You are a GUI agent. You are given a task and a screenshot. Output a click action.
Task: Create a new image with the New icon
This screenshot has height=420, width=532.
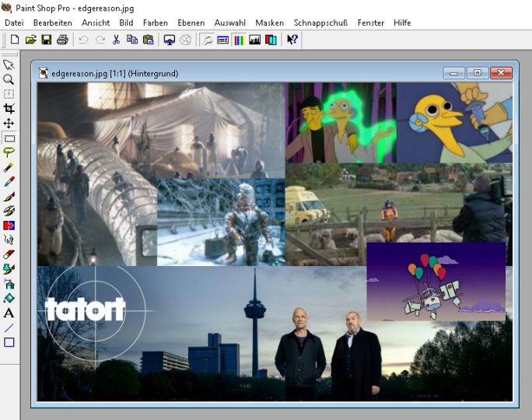[x=15, y=40]
